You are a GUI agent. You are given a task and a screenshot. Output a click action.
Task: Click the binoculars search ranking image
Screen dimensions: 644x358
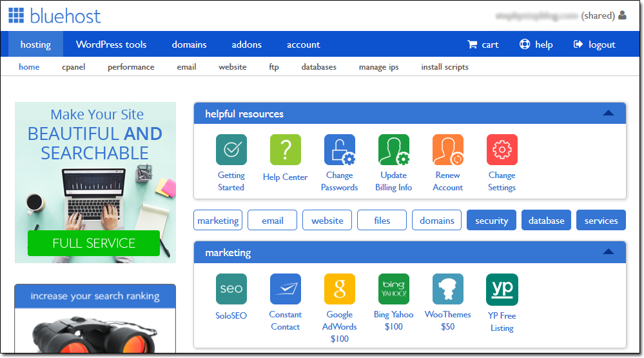94,333
